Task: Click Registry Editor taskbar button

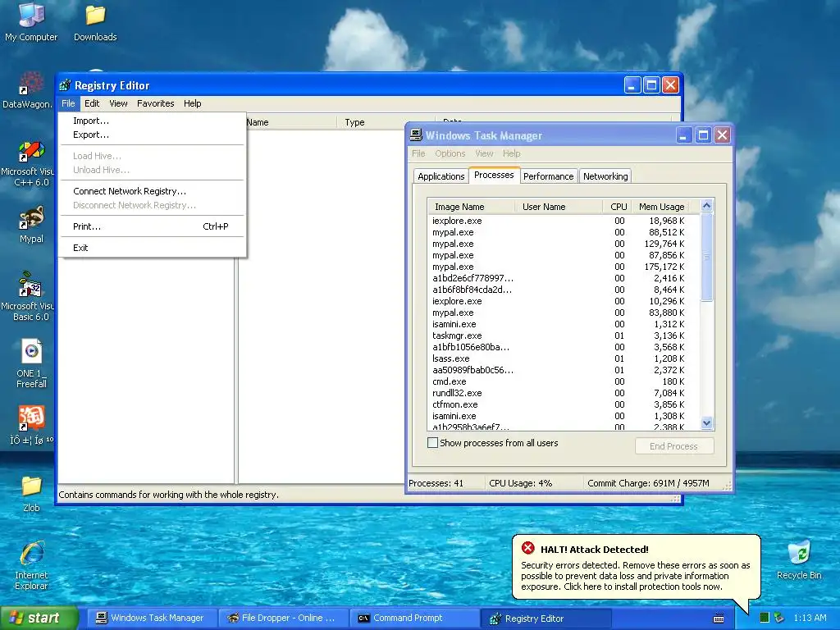Action: [546, 618]
